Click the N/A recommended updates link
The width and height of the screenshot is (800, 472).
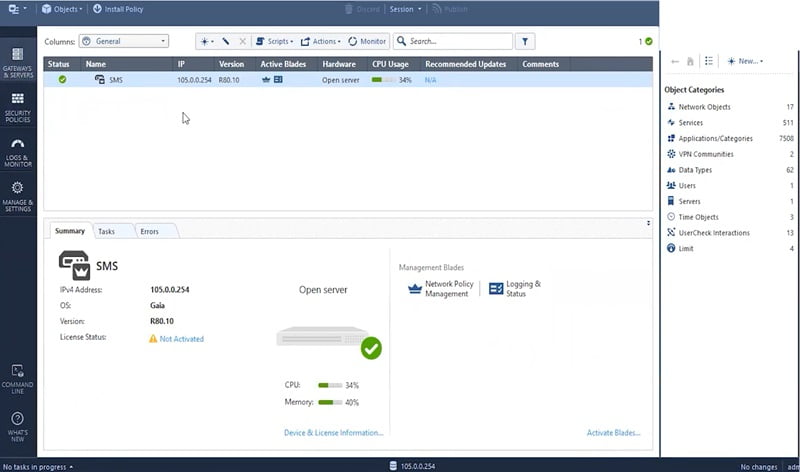[430, 80]
